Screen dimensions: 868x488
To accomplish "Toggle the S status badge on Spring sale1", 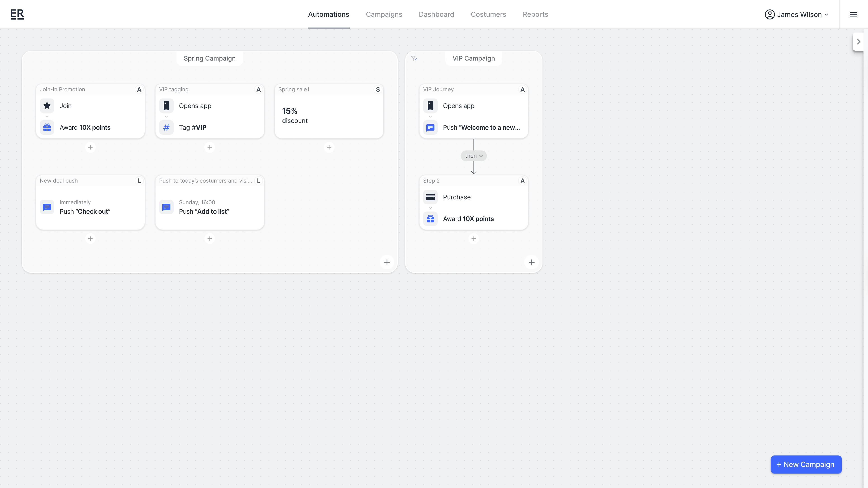I will tap(378, 90).
